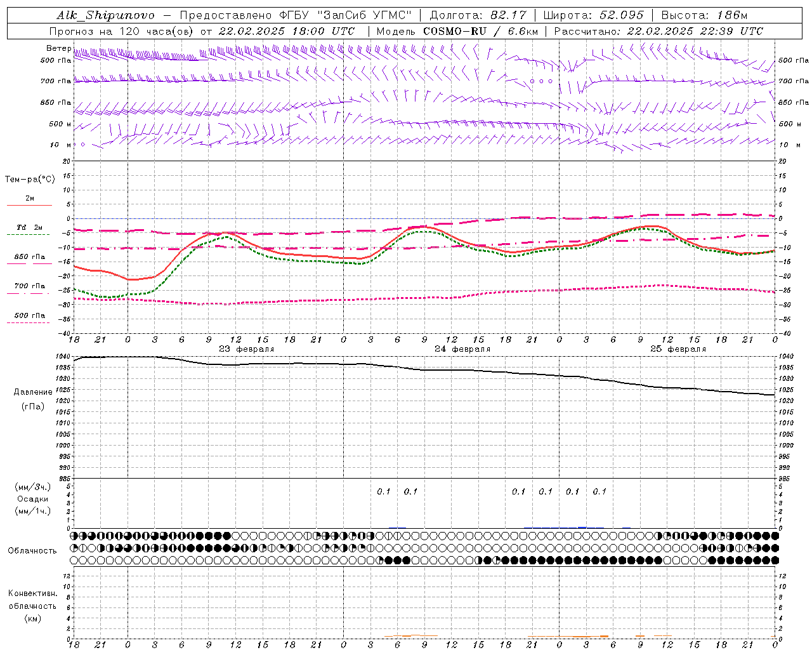This screenshot has height=650, width=812.
Task: Click the left 10 м wind level label
Action: pyautogui.click(x=60, y=145)
